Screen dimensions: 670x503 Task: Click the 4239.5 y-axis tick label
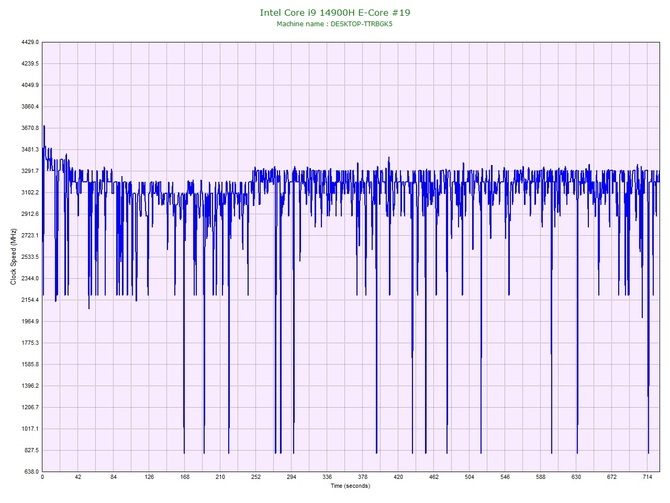[x=30, y=63]
